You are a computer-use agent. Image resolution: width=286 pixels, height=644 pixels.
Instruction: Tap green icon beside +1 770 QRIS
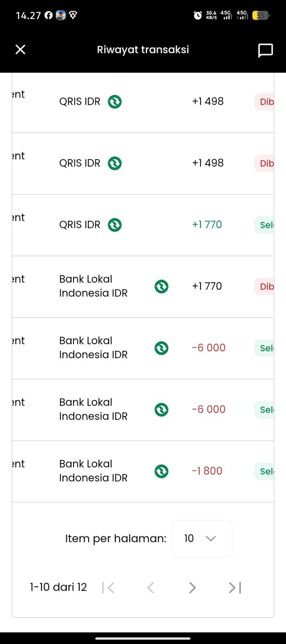point(114,225)
